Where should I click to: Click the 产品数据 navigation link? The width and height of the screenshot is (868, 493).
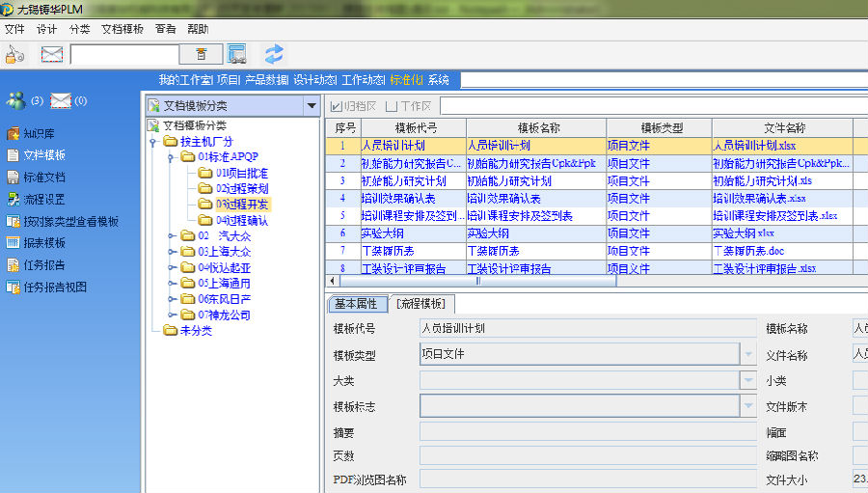tap(266, 80)
